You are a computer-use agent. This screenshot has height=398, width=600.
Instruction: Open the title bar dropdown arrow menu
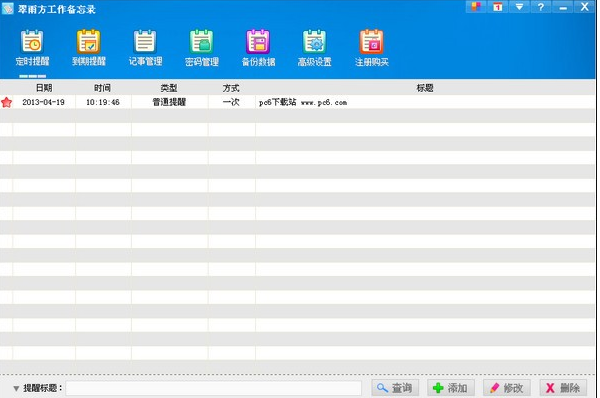tap(519, 7)
